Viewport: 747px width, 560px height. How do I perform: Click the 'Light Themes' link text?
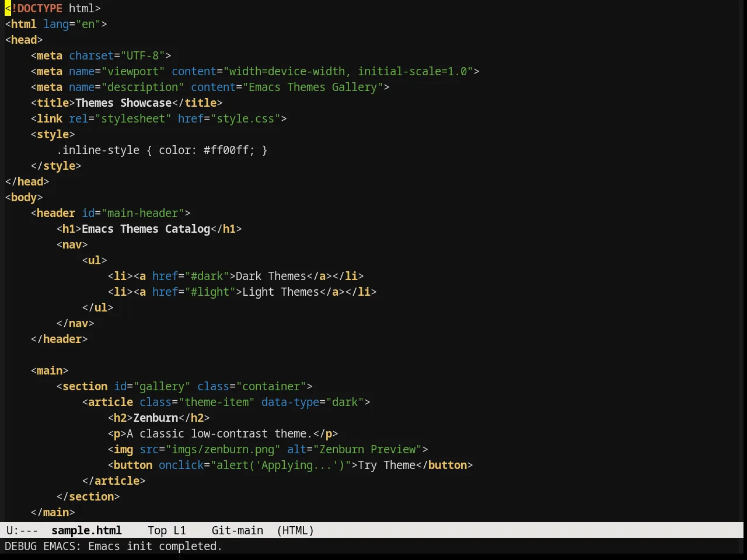pyautogui.click(x=281, y=292)
